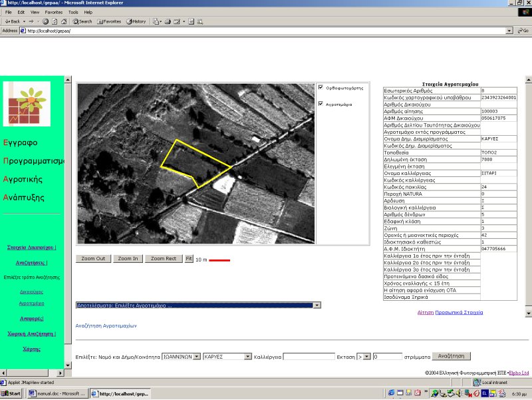Click the Zoom Rect button
The height and width of the screenshot is (400, 532).
tap(163, 259)
